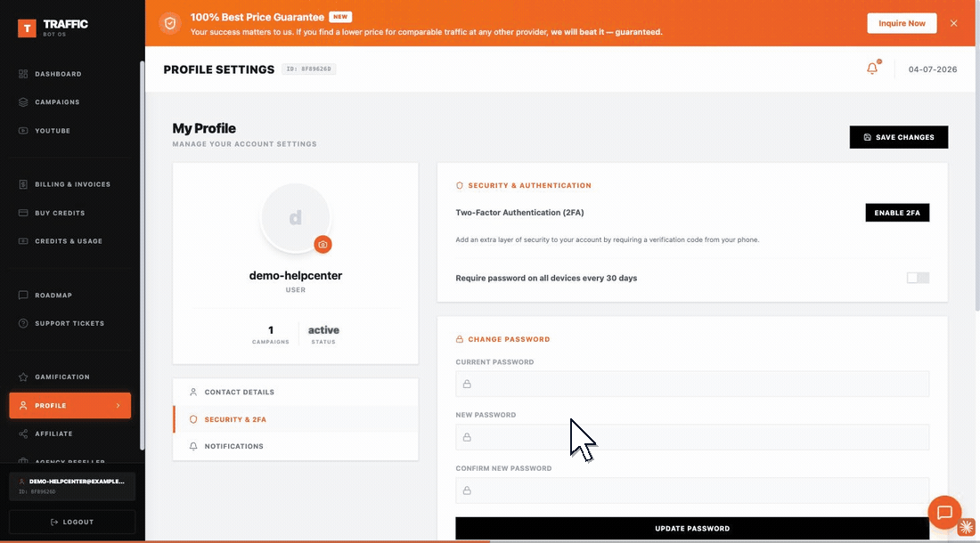
Task: Toggle require password every 30 days
Action: (918, 278)
